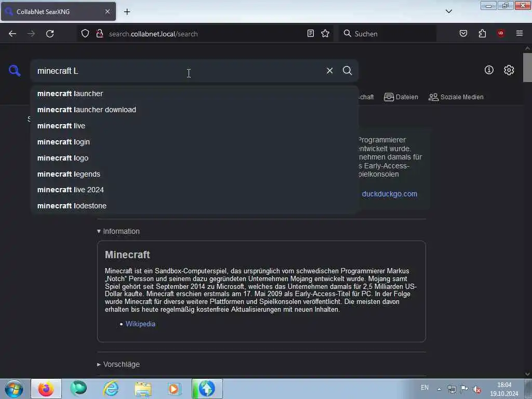Show hidden tray icons arrow
Viewport: 532px width, 399px height.
[439, 389]
